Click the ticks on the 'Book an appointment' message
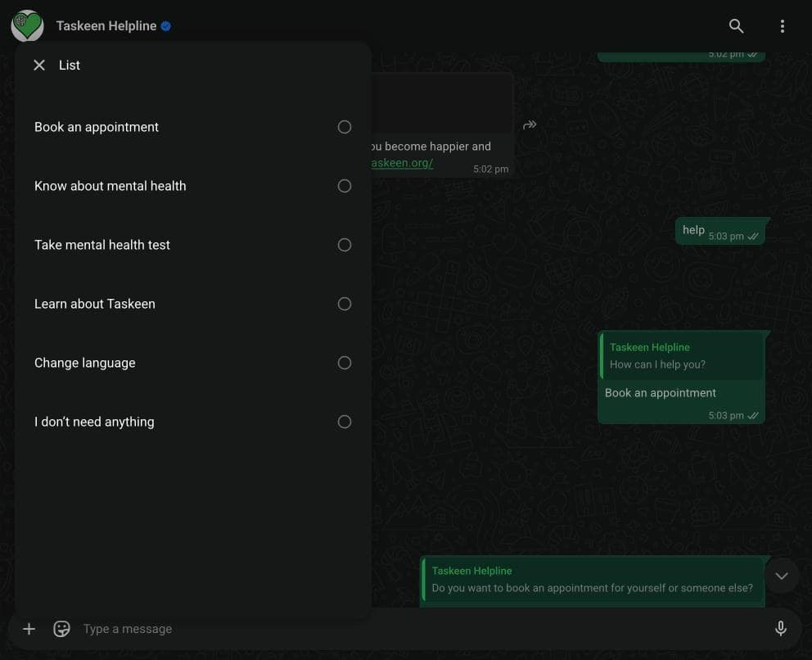This screenshot has width=812, height=660. tap(753, 415)
